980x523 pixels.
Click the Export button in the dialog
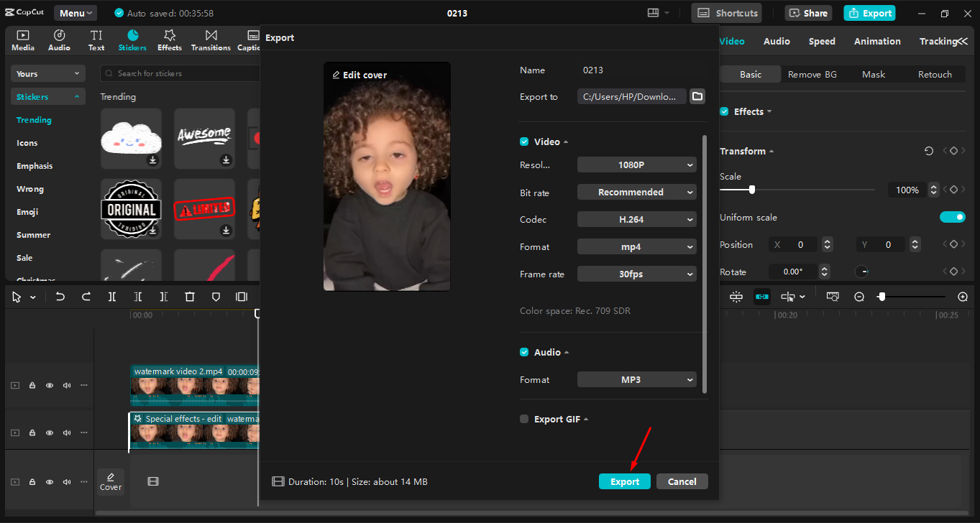624,481
